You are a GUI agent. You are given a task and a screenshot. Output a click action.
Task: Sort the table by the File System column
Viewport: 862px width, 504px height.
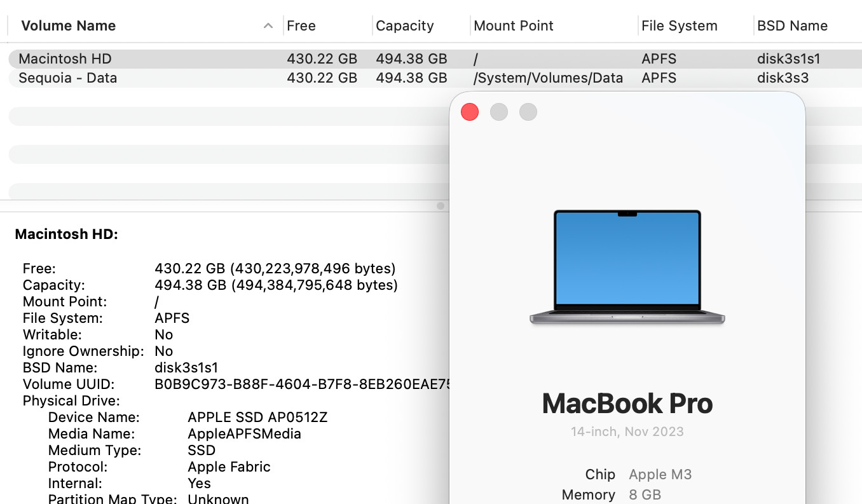[680, 26]
